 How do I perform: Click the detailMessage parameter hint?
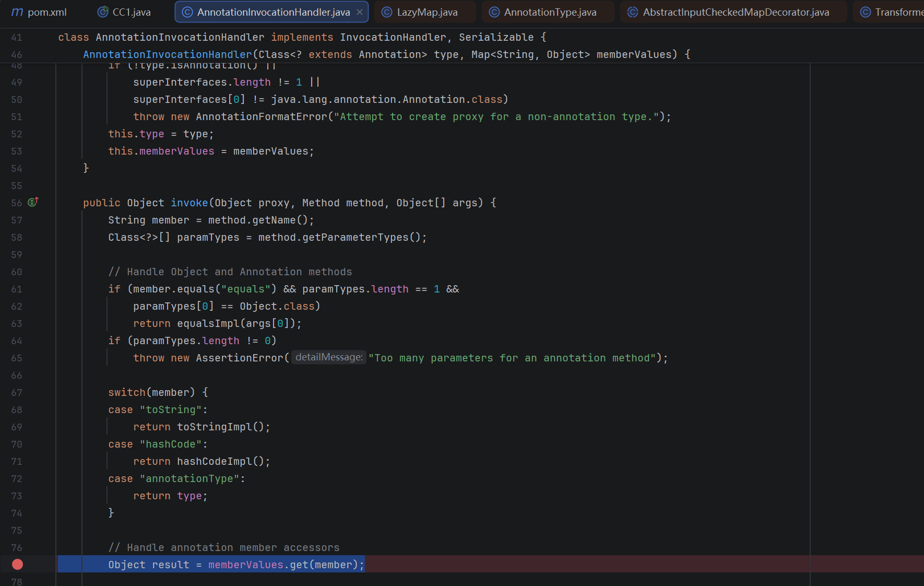click(x=329, y=357)
